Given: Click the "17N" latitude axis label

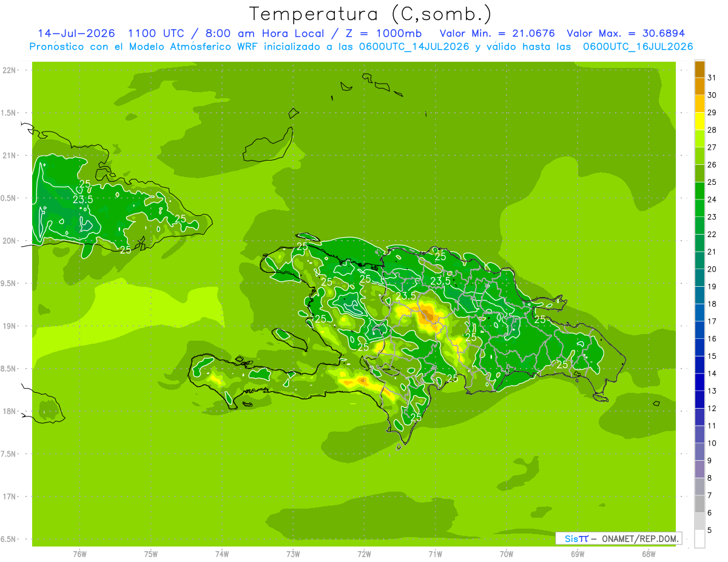Looking at the screenshot, I should pyautogui.click(x=10, y=497).
